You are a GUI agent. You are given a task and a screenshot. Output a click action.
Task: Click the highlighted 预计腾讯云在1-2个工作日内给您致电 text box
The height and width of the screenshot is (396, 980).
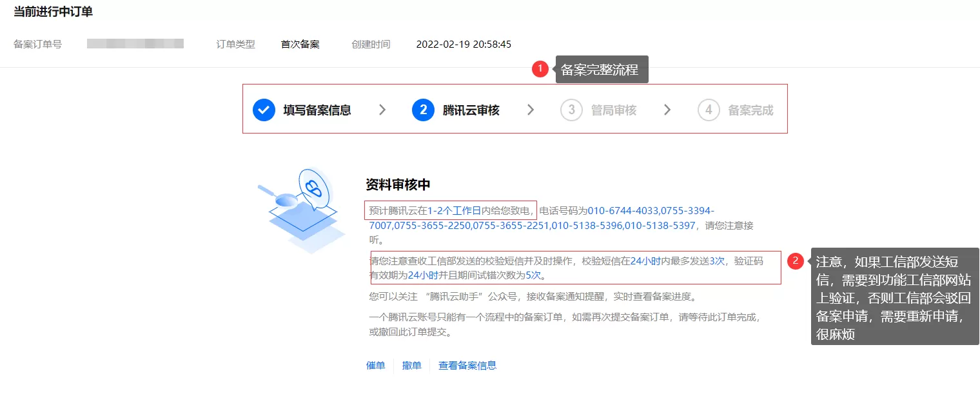(x=450, y=210)
